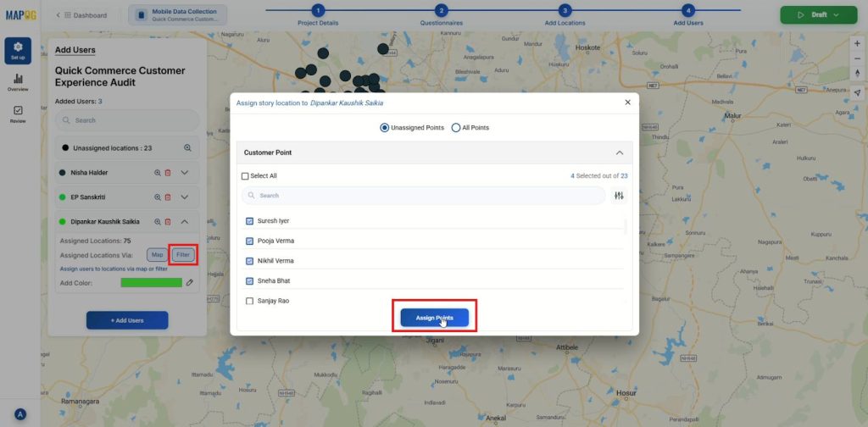The image size is (868, 427).
Task: Click the dialog customer list scrollbar
Action: pyautogui.click(x=626, y=227)
